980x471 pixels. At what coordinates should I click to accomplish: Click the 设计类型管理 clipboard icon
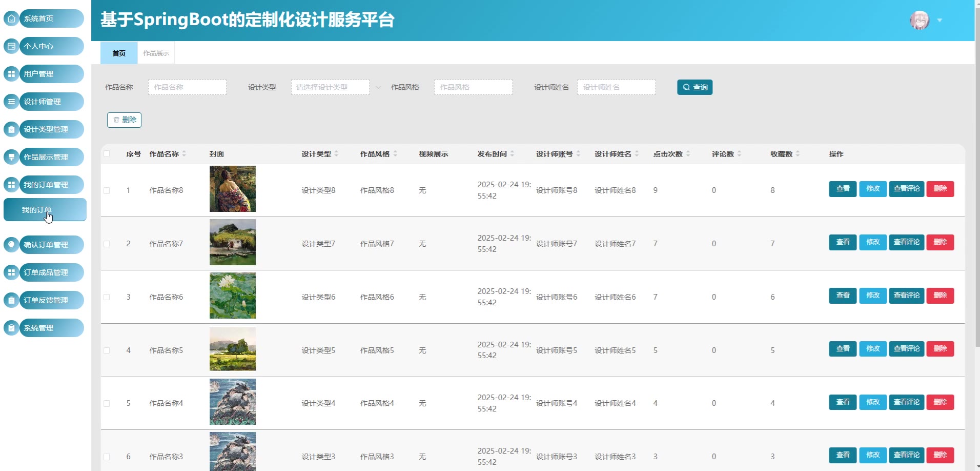pos(11,129)
